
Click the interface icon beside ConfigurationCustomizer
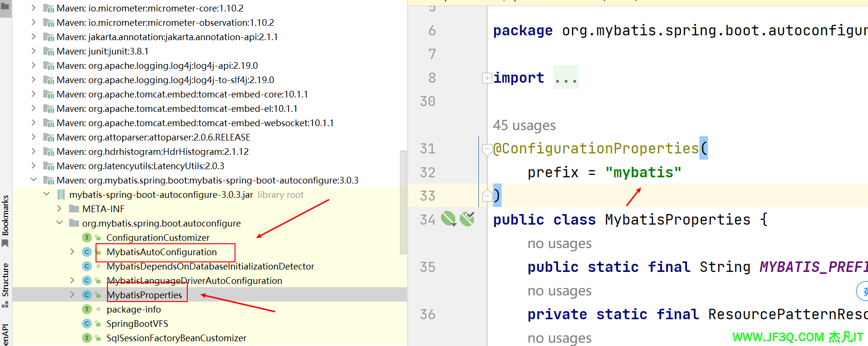tap(87, 238)
